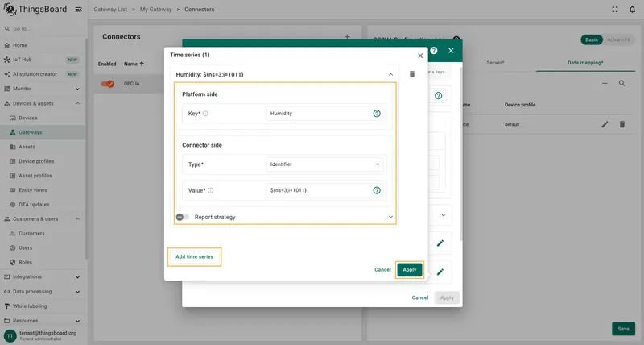Open White labeling page
The height and width of the screenshot is (345, 644).
[43, 306]
